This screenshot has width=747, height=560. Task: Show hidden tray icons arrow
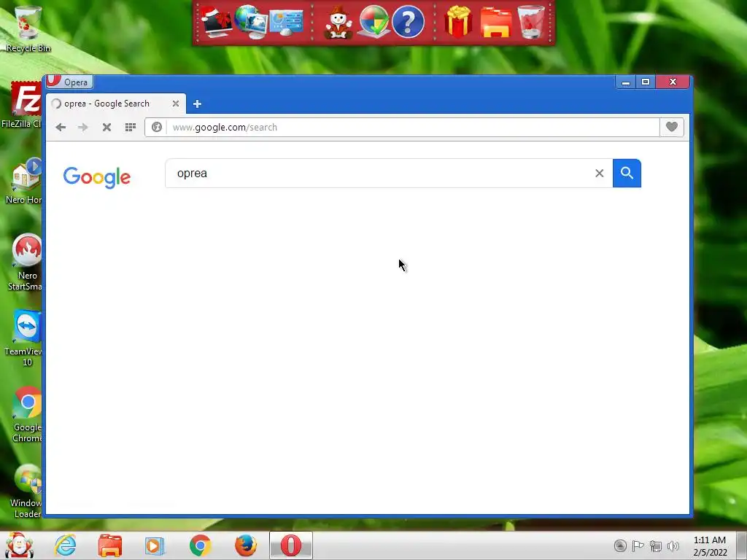click(x=620, y=545)
